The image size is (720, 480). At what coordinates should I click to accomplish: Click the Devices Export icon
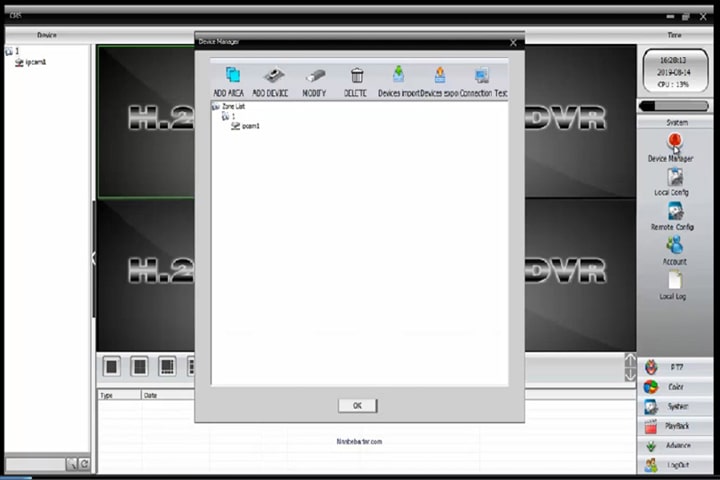439,76
